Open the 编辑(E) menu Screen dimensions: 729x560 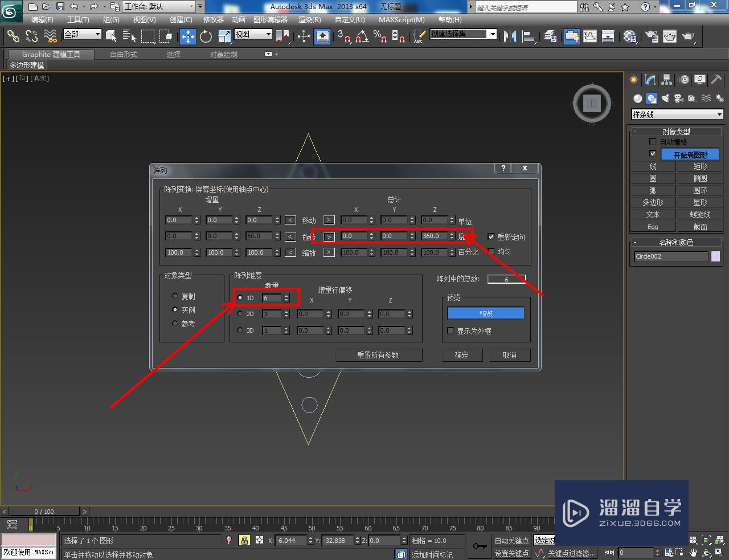pyautogui.click(x=42, y=19)
